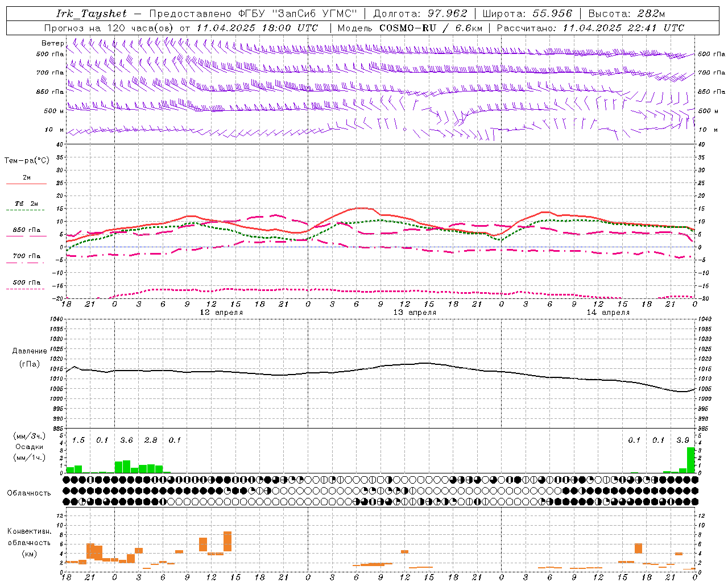Screen dimensions: 728x582
Task: Click the 'Давление' pressure panel label
Action: click(x=30, y=351)
